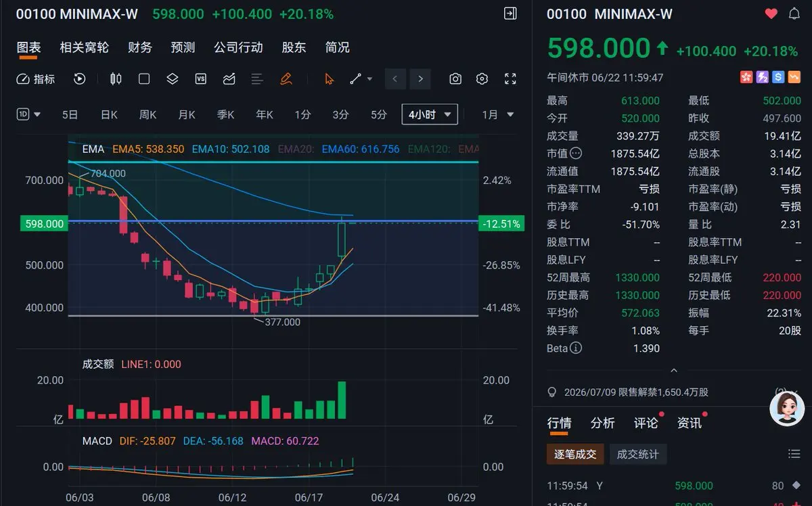Open the 行情 tab in side panel
Screen dimensions: 812x506
(559, 423)
